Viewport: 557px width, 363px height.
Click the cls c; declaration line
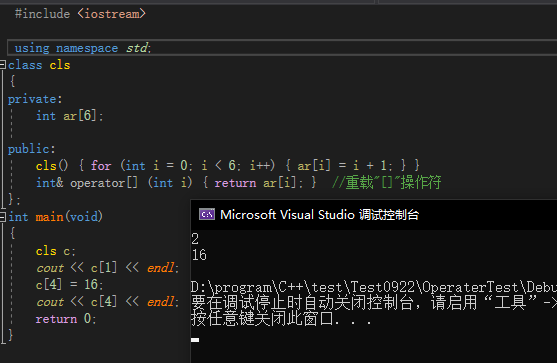tap(55, 251)
